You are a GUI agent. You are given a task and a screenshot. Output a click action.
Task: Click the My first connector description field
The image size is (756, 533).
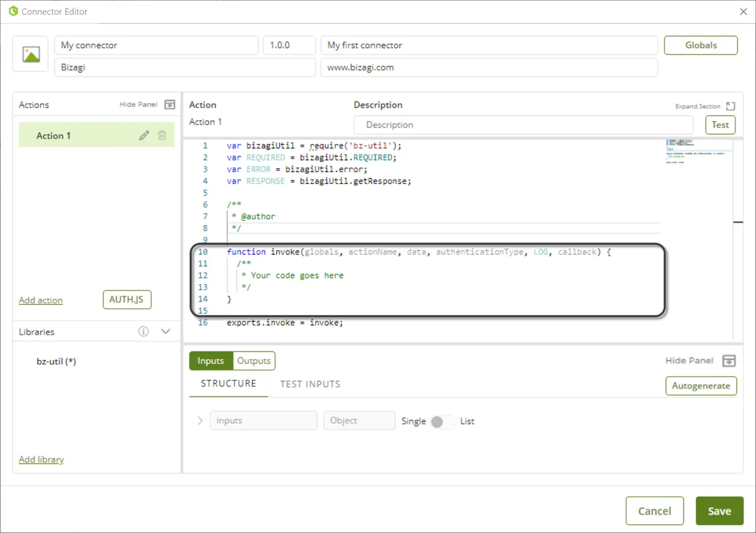(489, 45)
